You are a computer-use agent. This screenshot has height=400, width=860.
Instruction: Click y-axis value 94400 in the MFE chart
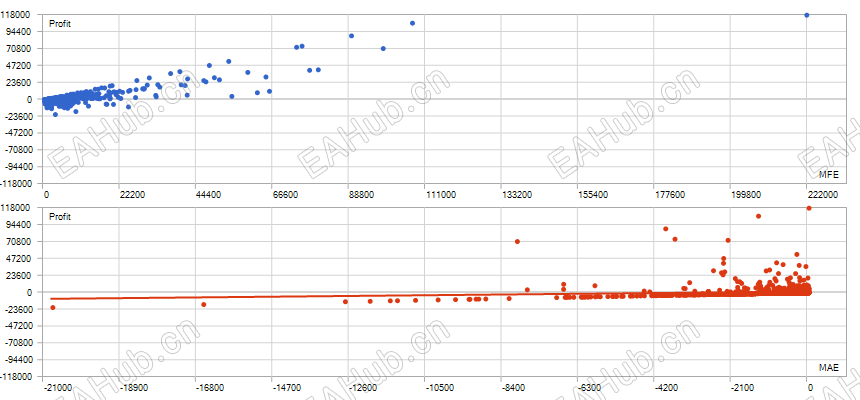coord(21,31)
